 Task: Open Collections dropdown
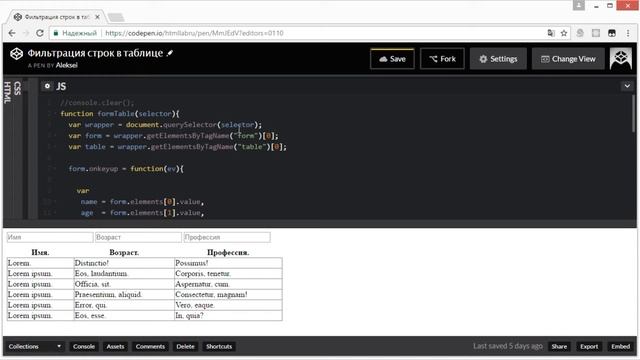(x=35, y=347)
